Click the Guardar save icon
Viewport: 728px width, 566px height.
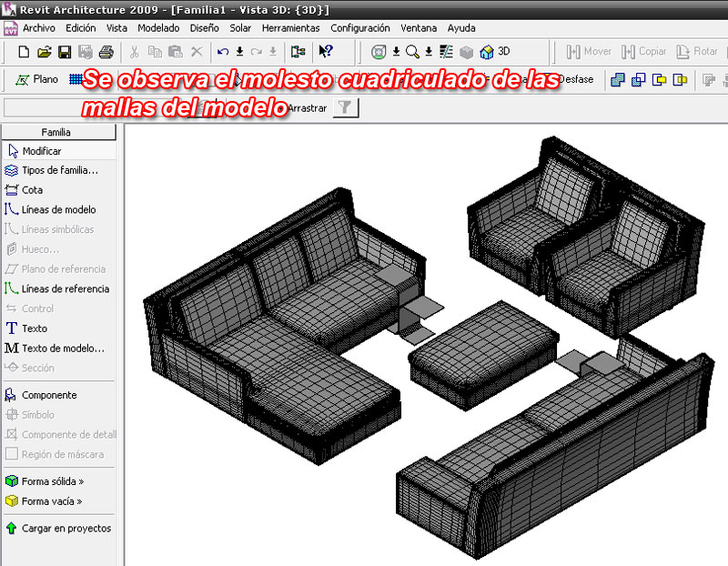pyautogui.click(x=65, y=53)
